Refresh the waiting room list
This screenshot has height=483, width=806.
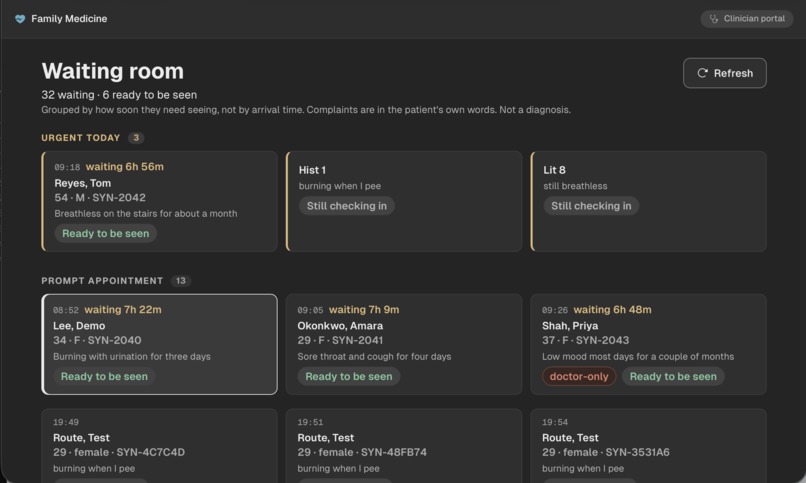[x=724, y=73]
